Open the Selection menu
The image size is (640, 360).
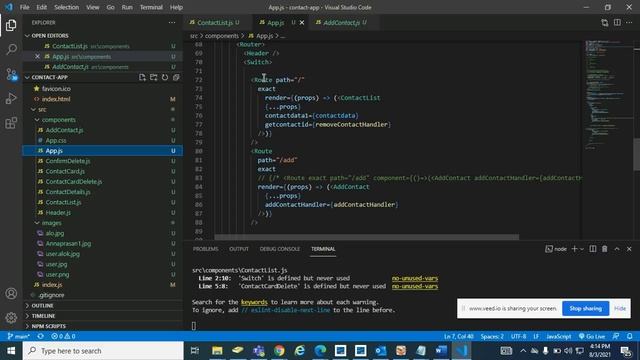point(66,7)
